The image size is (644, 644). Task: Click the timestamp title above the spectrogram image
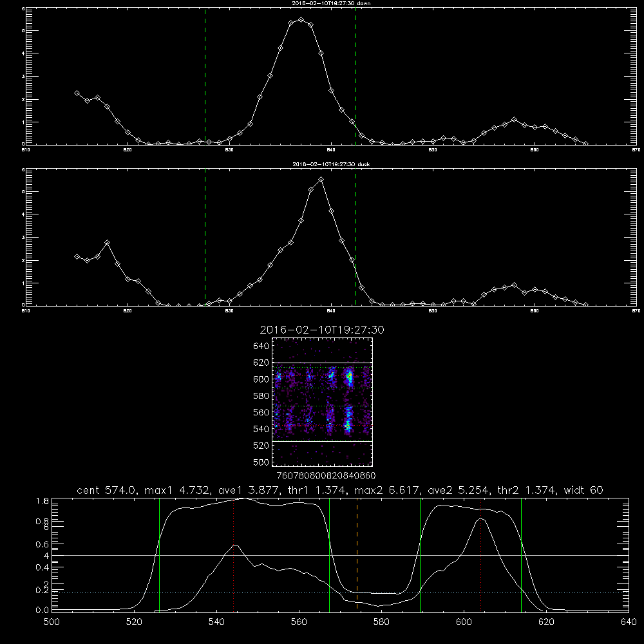click(x=322, y=330)
